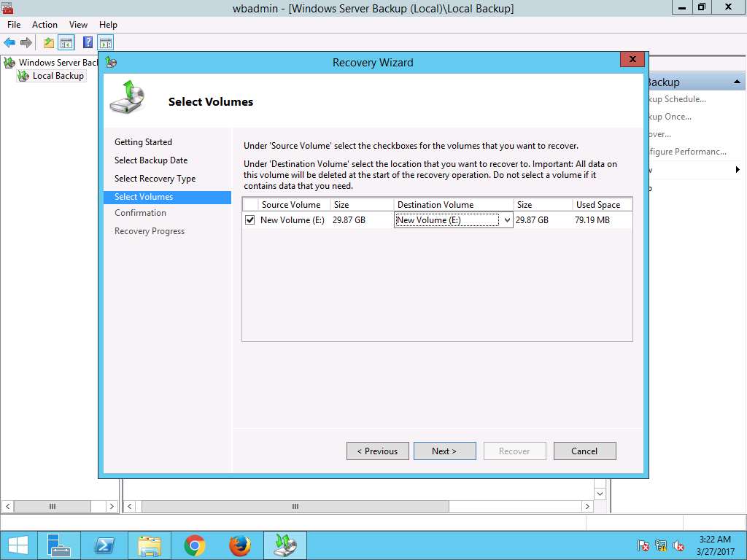The image size is (747, 560).
Task: Open the Action menu
Action: click(x=44, y=25)
